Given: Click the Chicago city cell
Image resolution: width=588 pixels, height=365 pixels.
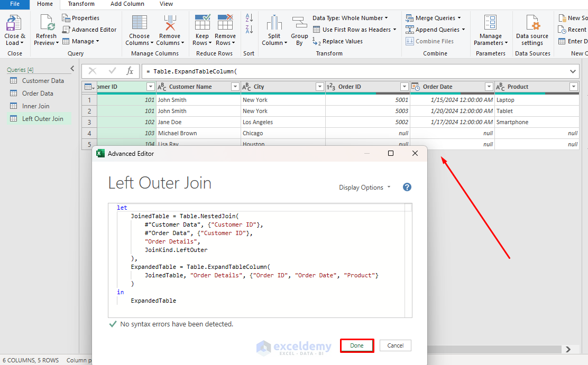Looking at the screenshot, I should pos(283,134).
